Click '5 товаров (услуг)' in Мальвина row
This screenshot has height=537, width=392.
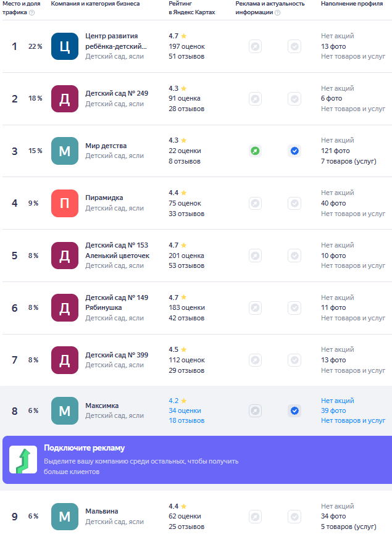pos(349,527)
